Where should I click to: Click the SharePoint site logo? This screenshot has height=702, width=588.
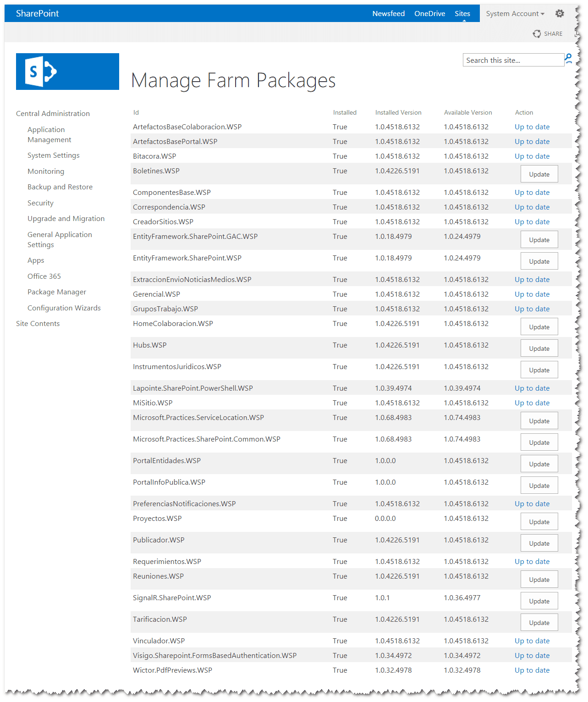(67, 72)
